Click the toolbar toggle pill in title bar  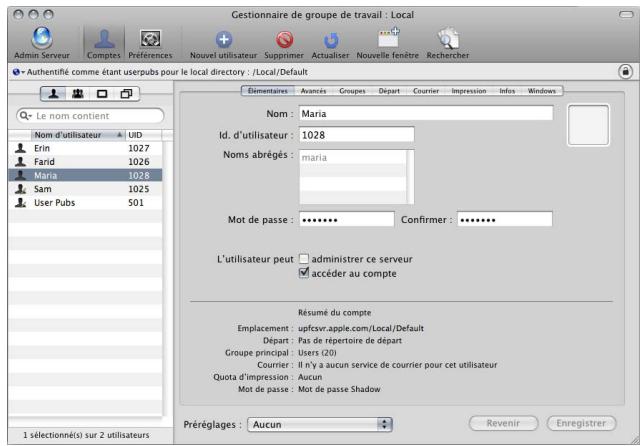(626, 15)
